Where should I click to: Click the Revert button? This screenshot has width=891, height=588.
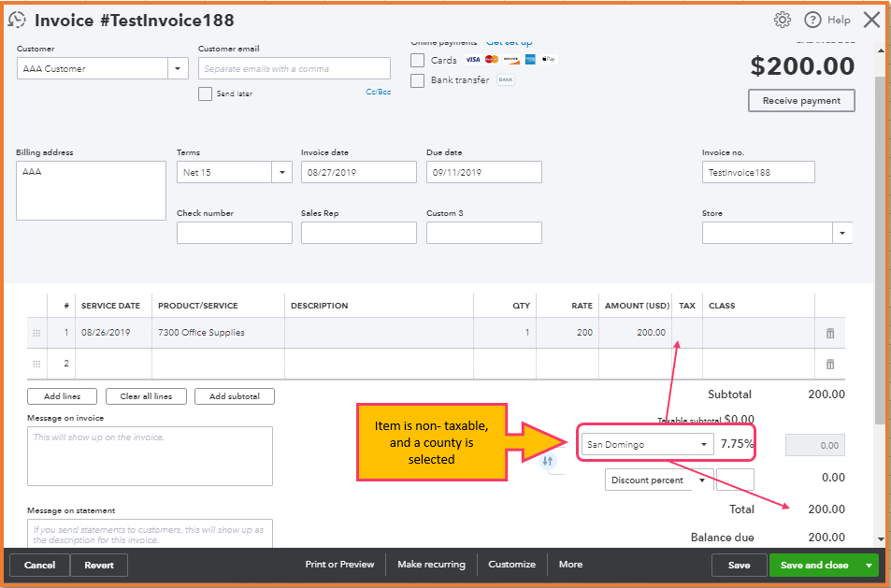[x=99, y=566]
